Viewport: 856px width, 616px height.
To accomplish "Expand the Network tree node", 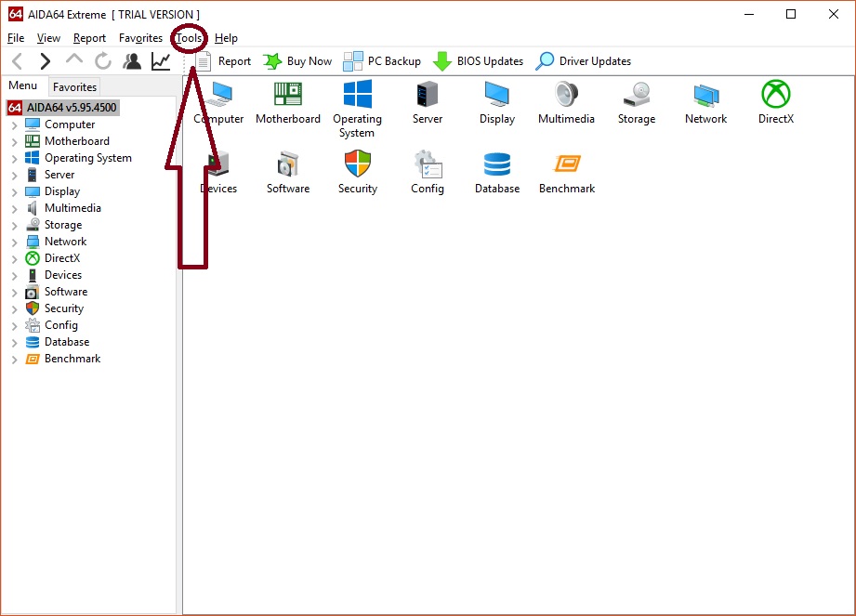I will (15, 242).
